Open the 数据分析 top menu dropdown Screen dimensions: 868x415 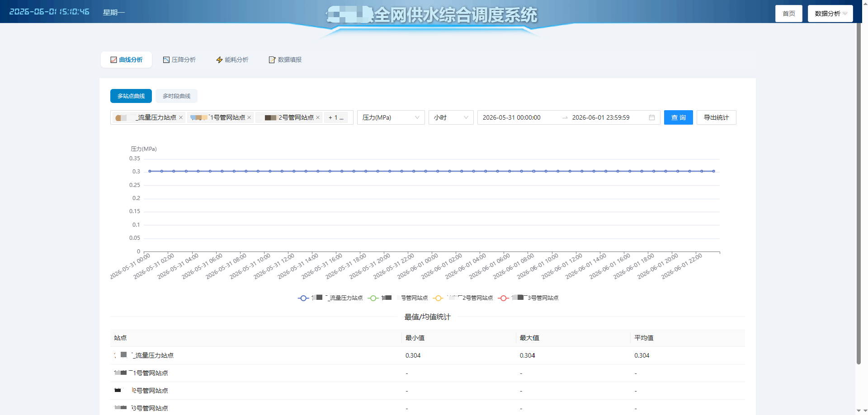point(830,14)
